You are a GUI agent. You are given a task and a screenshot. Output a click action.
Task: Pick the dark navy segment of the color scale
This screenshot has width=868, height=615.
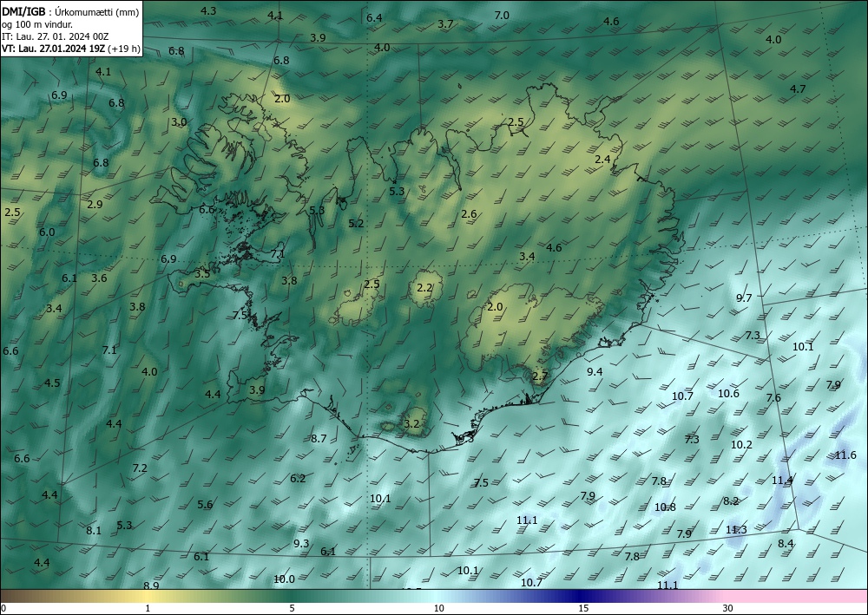click(578, 596)
